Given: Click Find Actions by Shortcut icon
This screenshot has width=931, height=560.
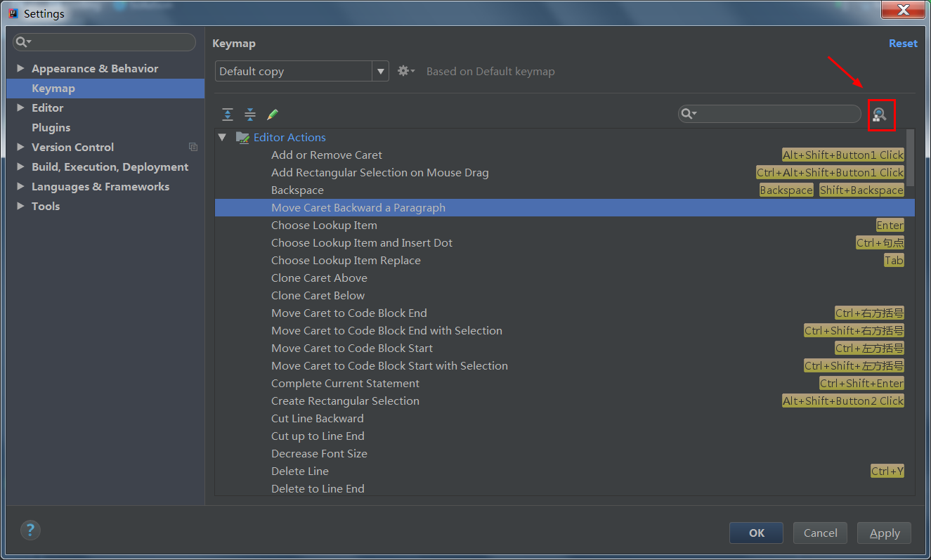Looking at the screenshot, I should pyautogui.click(x=880, y=115).
